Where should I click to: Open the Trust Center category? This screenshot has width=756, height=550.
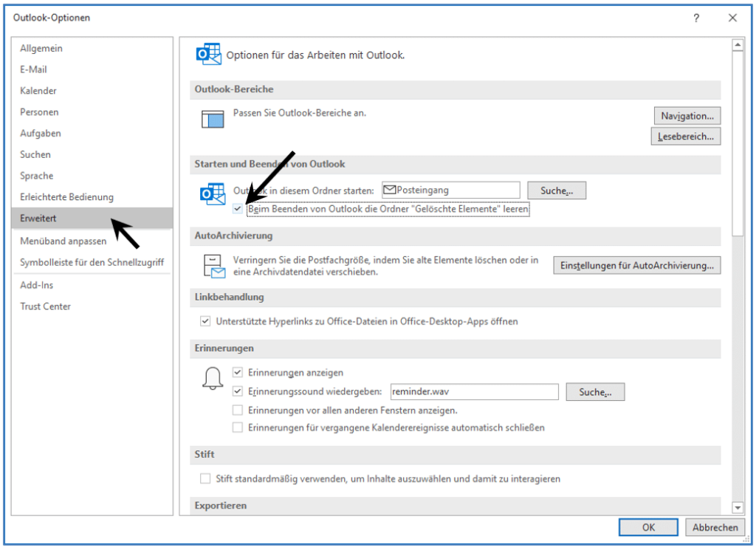click(x=92, y=306)
